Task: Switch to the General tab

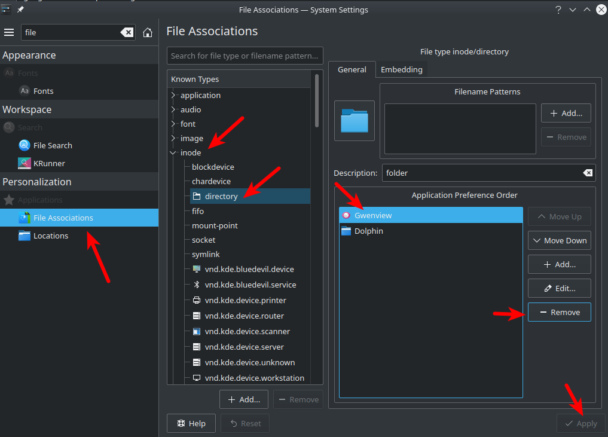Action: tap(352, 69)
